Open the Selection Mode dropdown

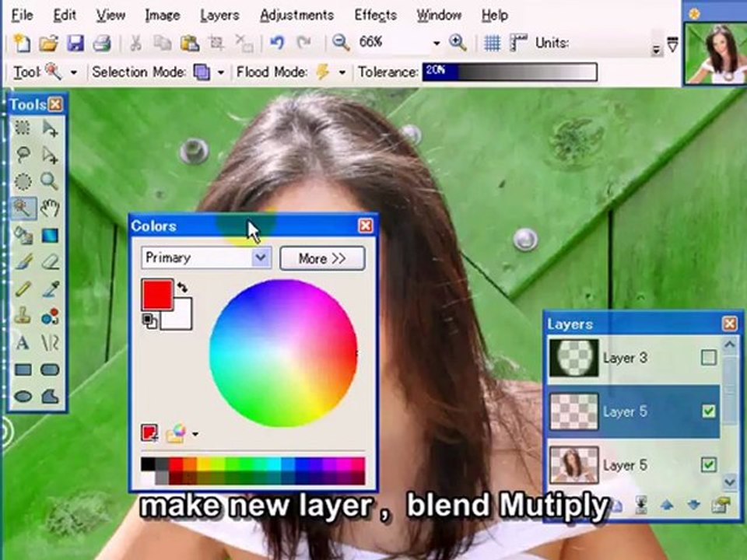(220, 73)
